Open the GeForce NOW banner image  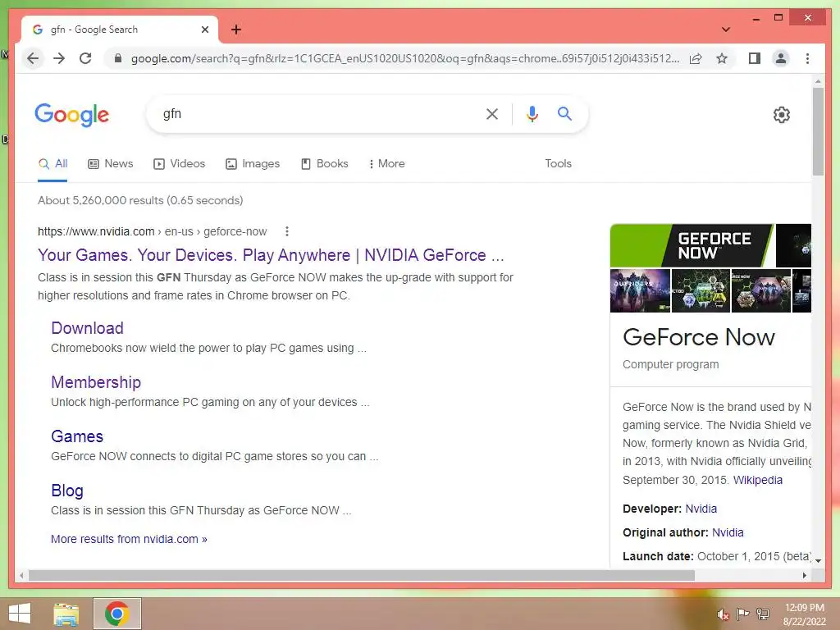[692, 245]
